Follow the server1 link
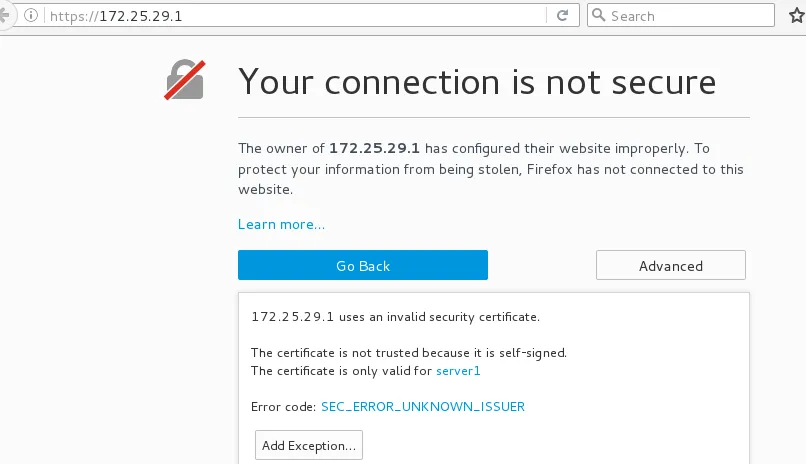 (x=459, y=371)
